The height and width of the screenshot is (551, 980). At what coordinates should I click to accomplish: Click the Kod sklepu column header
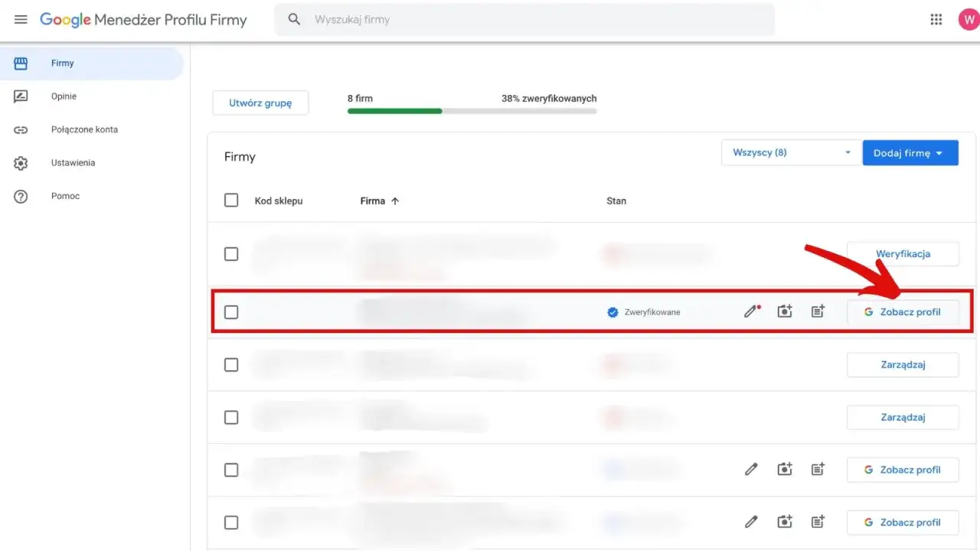[x=279, y=201]
